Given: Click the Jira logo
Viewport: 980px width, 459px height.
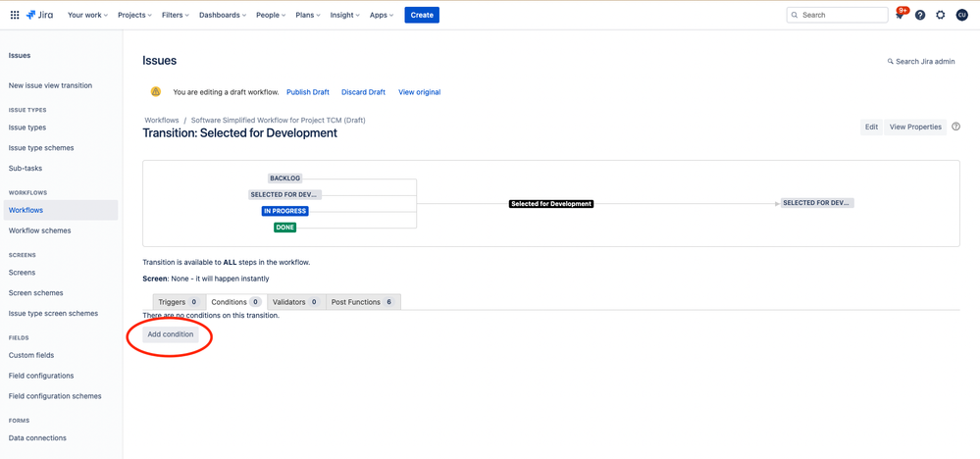Looking at the screenshot, I should (x=39, y=15).
